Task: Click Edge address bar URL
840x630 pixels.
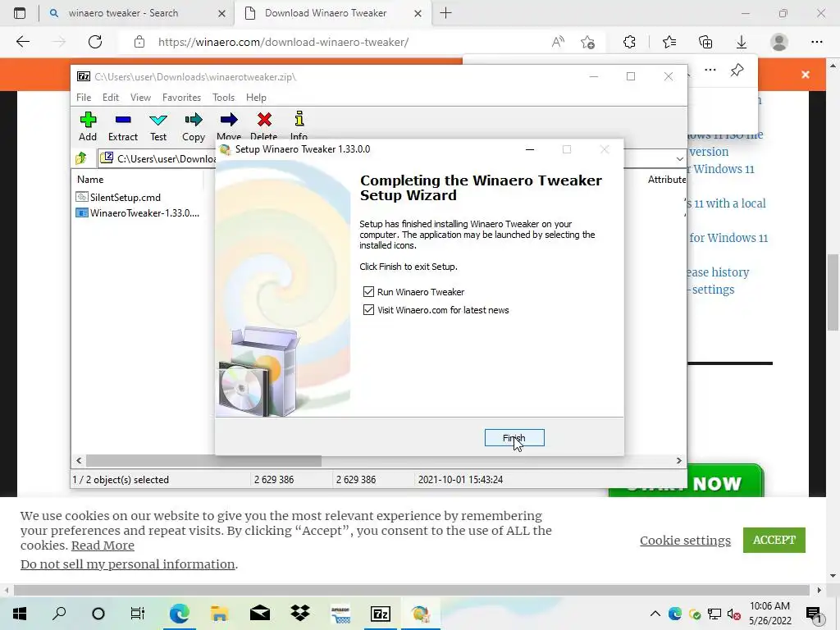Action: (283, 42)
